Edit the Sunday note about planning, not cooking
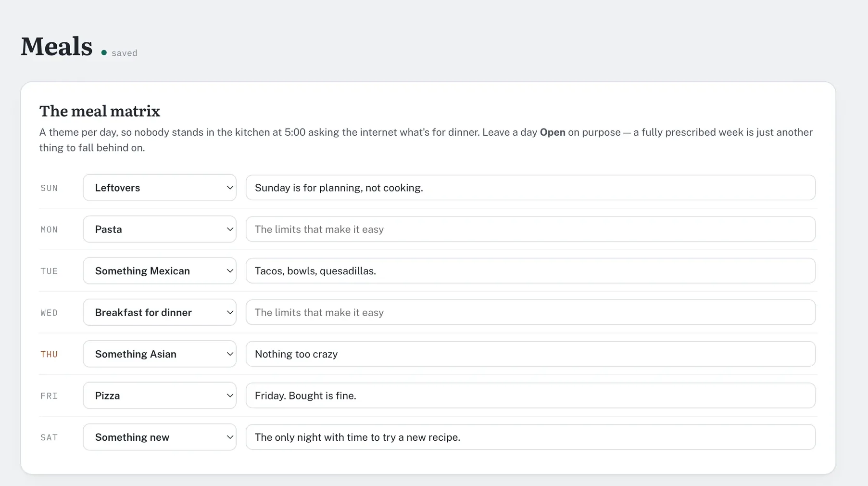 530,188
